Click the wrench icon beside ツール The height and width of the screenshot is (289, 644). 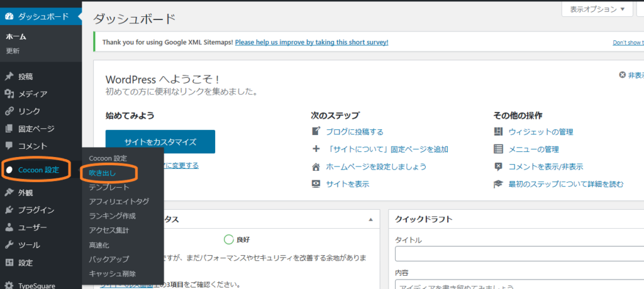pyautogui.click(x=9, y=245)
